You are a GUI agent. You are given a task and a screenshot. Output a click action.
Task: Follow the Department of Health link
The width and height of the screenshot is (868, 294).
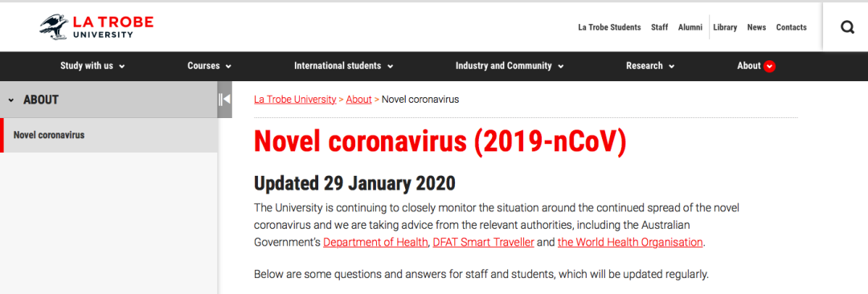[376, 242]
